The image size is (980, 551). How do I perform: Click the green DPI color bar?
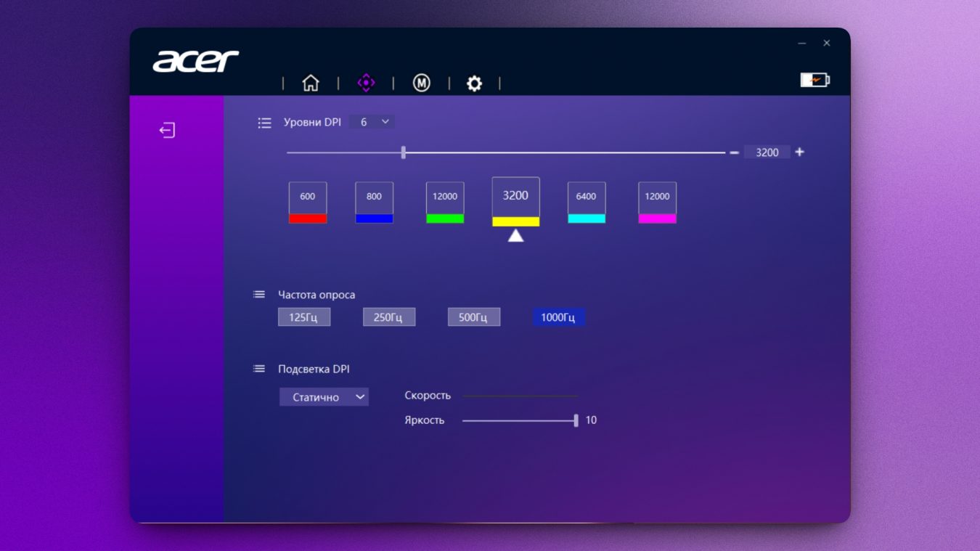pos(445,219)
